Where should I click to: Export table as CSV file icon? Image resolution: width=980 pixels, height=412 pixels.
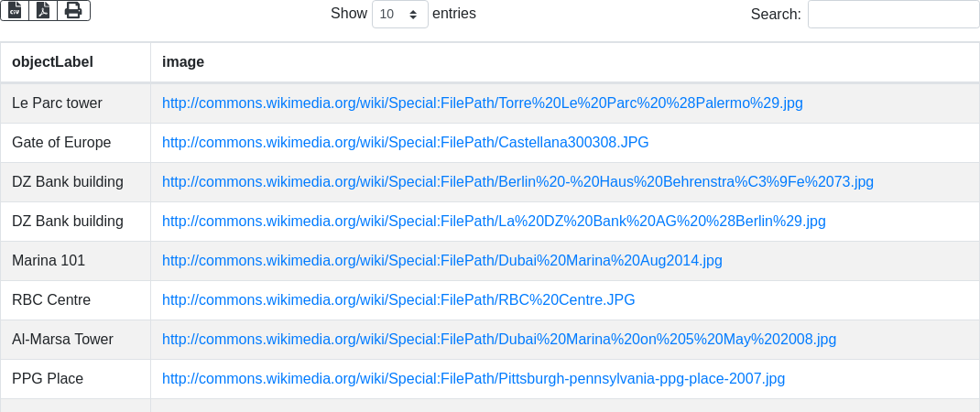(x=15, y=10)
